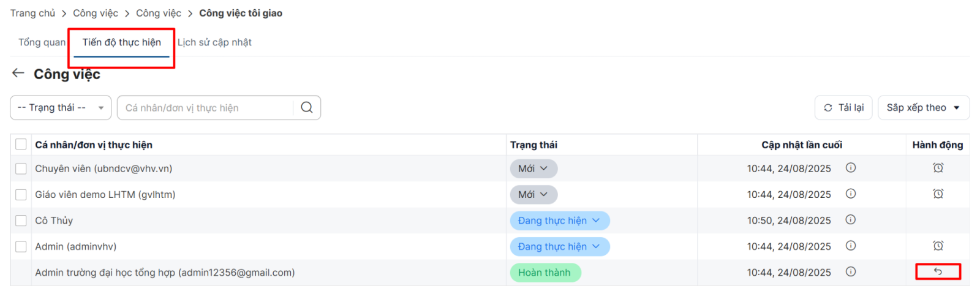Click the Tải lại reload button
Viewport: 980px width, 299px height.
[843, 108]
